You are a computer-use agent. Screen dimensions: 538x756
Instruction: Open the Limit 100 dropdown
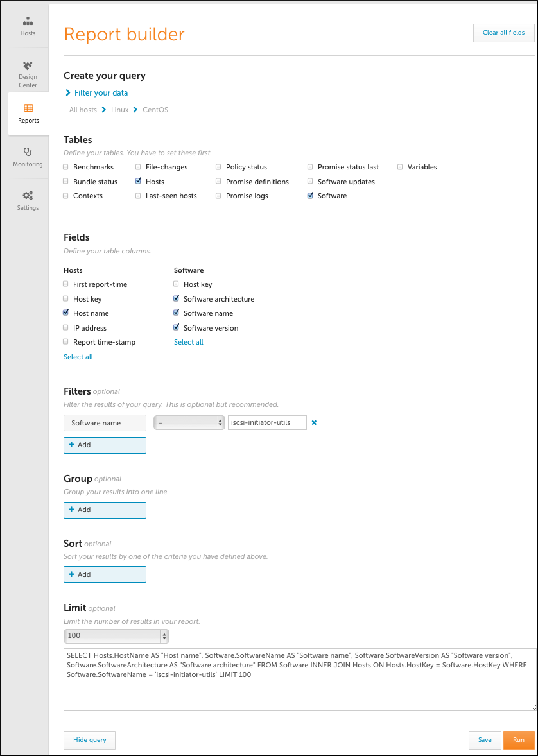coord(116,636)
